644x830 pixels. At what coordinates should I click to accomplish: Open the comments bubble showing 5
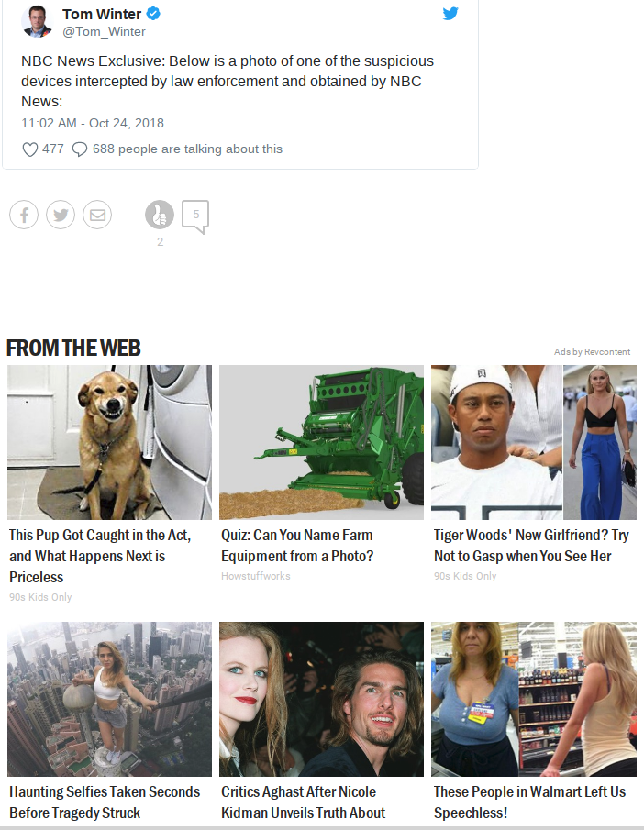pos(195,216)
